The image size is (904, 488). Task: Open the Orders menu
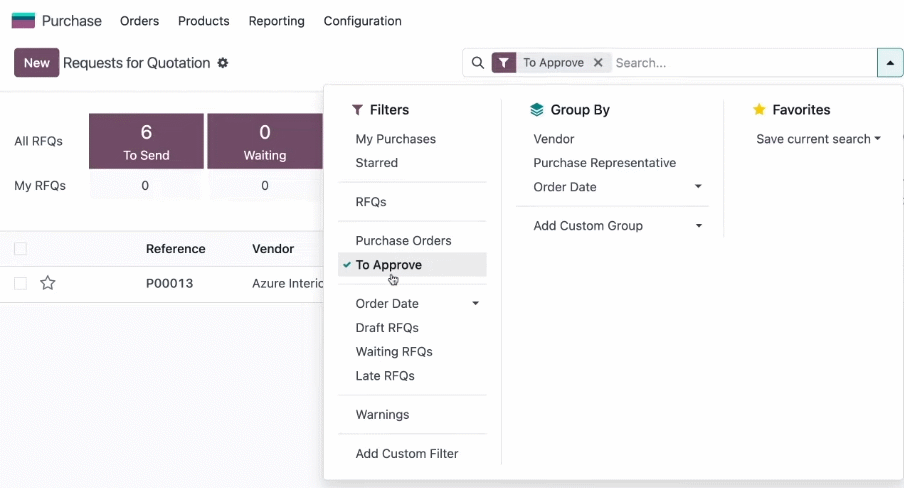pyautogui.click(x=140, y=21)
